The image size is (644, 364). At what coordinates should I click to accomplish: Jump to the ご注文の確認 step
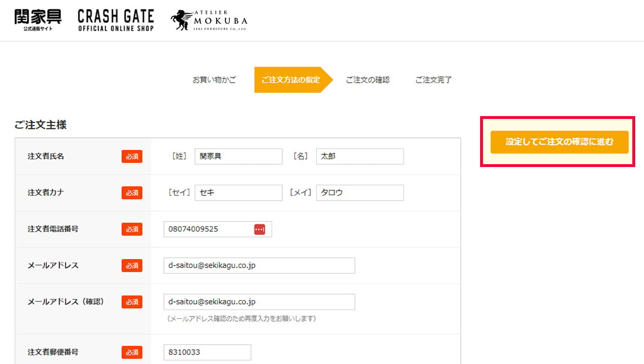coord(367,80)
